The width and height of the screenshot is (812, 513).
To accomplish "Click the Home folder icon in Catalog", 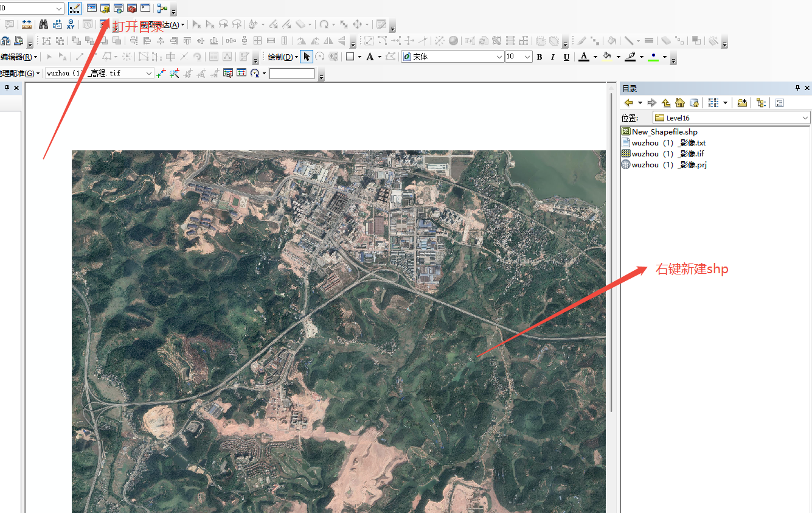I will [x=680, y=103].
